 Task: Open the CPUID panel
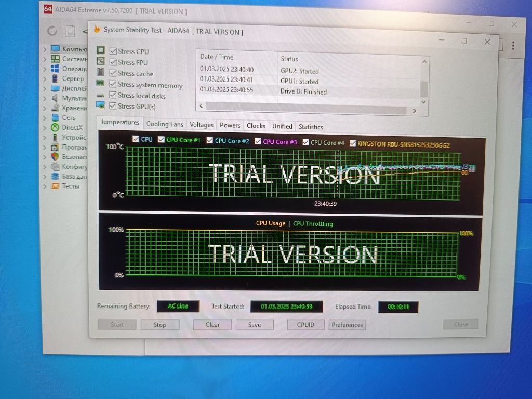click(305, 325)
